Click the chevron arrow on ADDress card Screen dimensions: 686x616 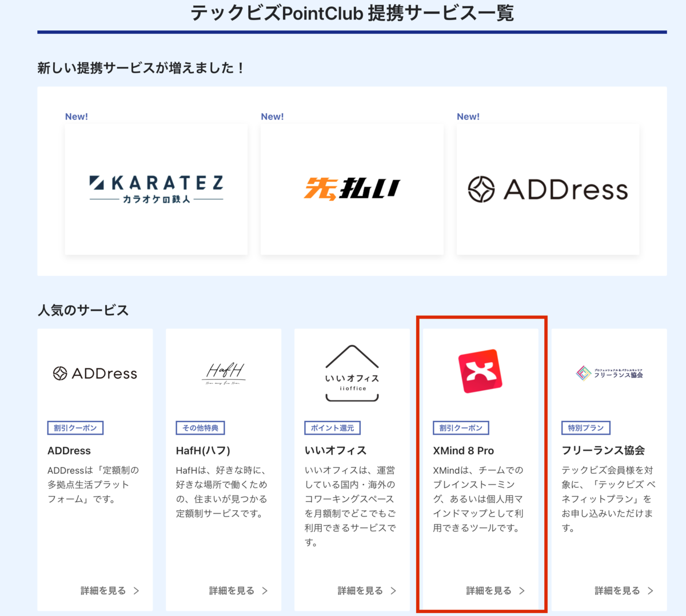[x=136, y=591]
